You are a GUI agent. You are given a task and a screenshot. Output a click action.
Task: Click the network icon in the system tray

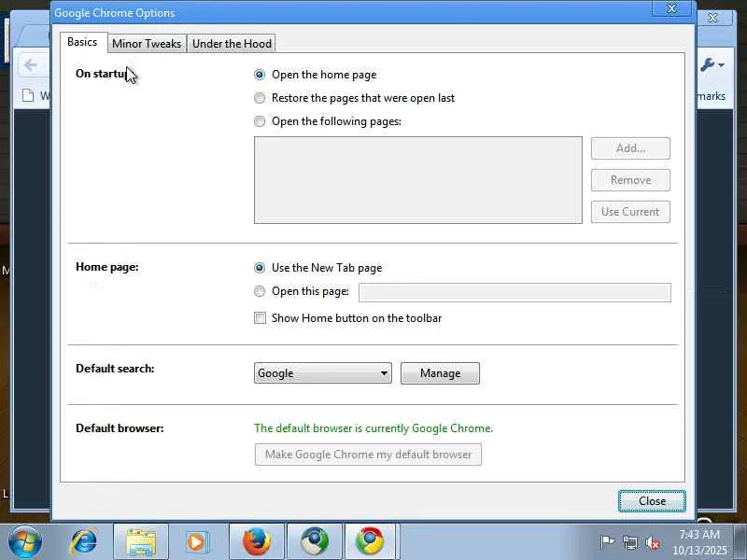629,542
